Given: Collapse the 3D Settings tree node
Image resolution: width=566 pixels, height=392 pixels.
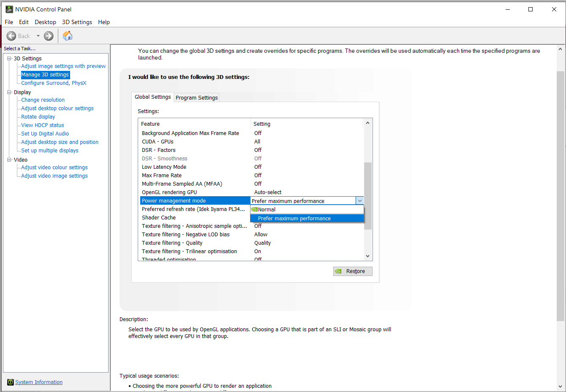Looking at the screenshot, I should click(x=9, y=59).
